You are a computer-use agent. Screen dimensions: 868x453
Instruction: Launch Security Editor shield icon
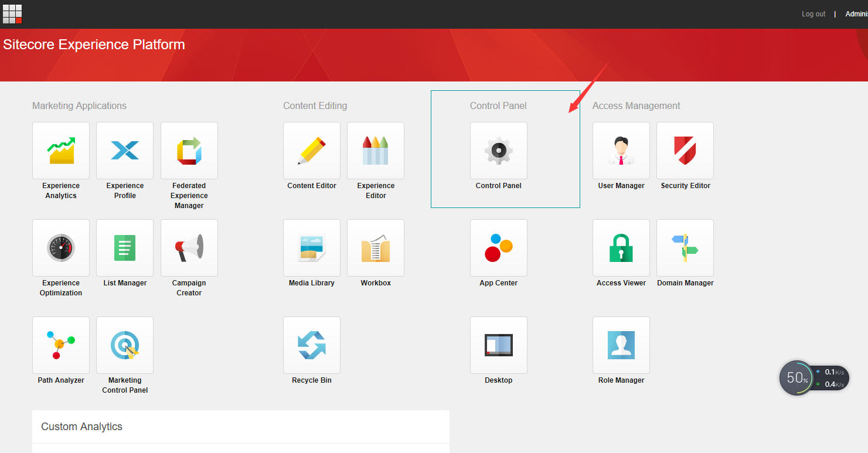pyautogui.click(x=685, y=151)
